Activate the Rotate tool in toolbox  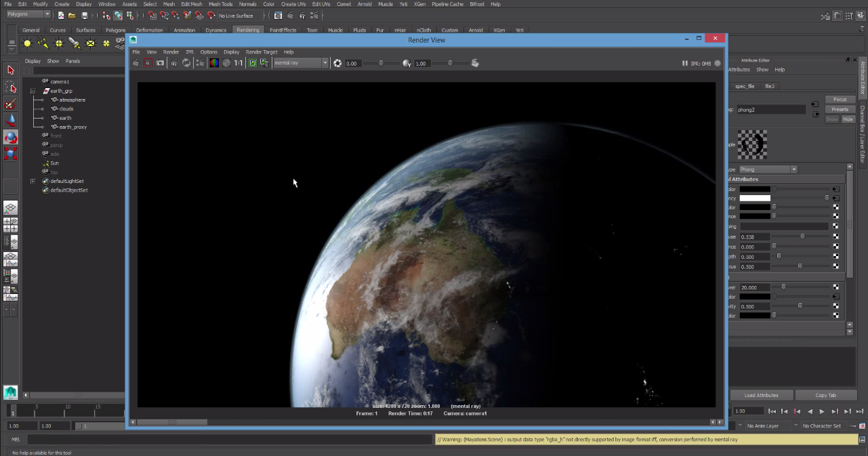tap(10, 138)
